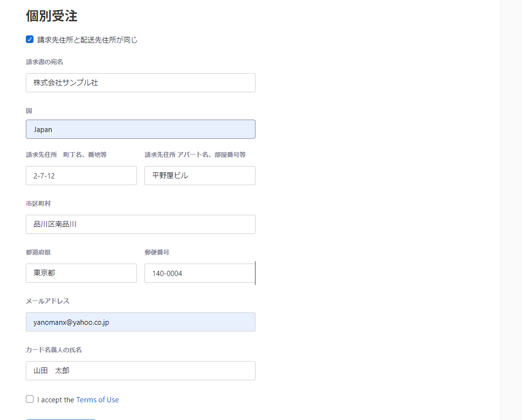Click the street address field with 2-7-12
Viewport: 522px width, 420px height.
pyautogui.click(x=81, y=176)
